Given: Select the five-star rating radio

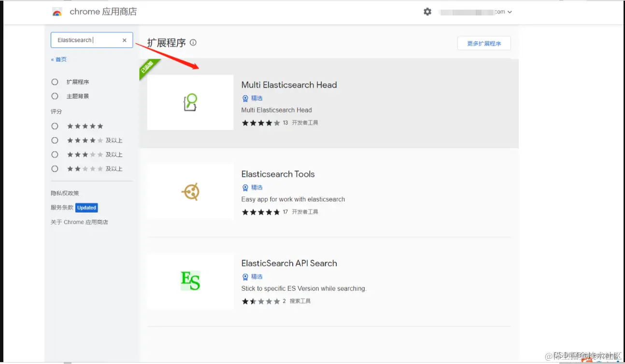Looking at the screenshot, I should [55, 126].
